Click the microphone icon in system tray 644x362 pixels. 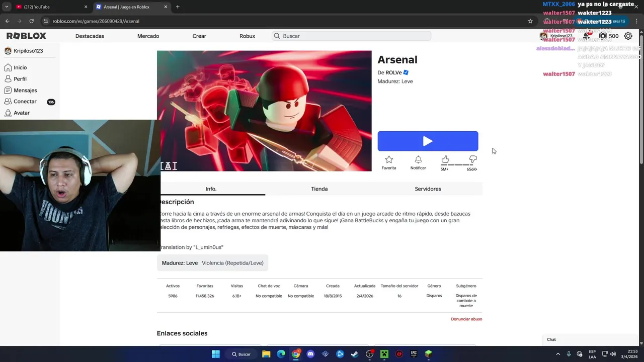569,354
